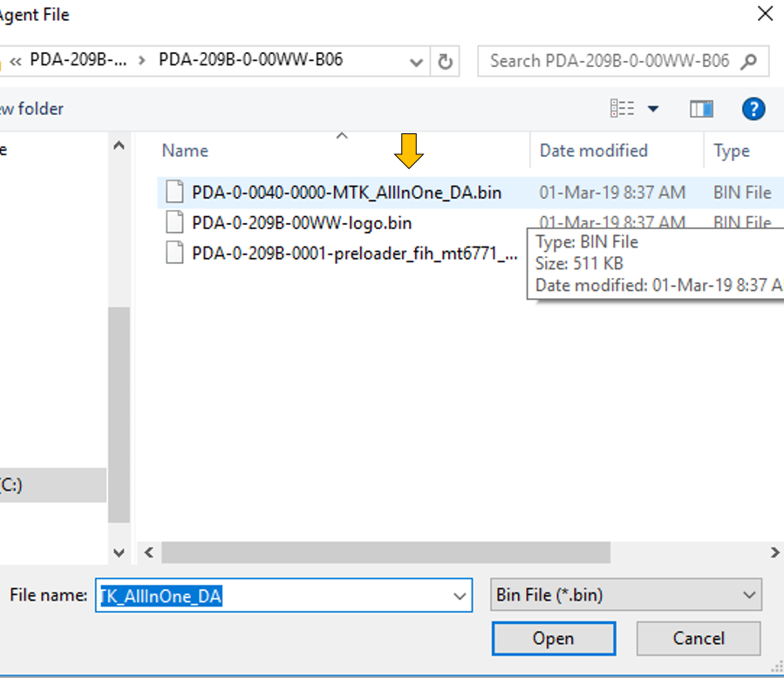Click the search magnifier icon
784x678 pixels.
(747, 61)
